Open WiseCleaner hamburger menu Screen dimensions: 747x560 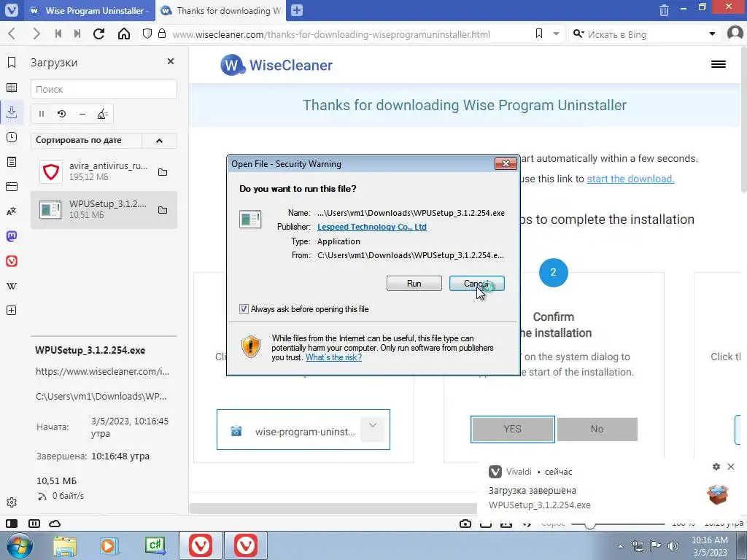click(719, 64)
